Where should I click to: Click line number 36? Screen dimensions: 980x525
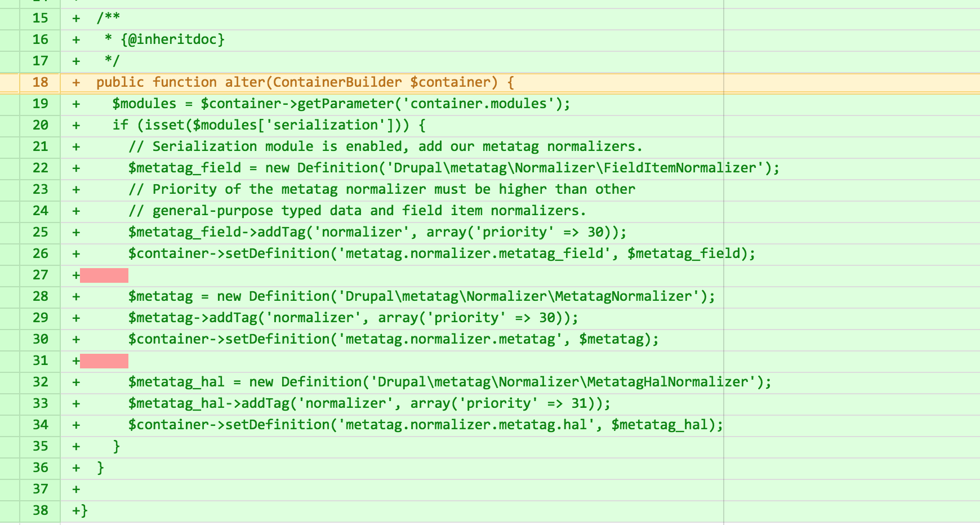(x=40, y=468)
